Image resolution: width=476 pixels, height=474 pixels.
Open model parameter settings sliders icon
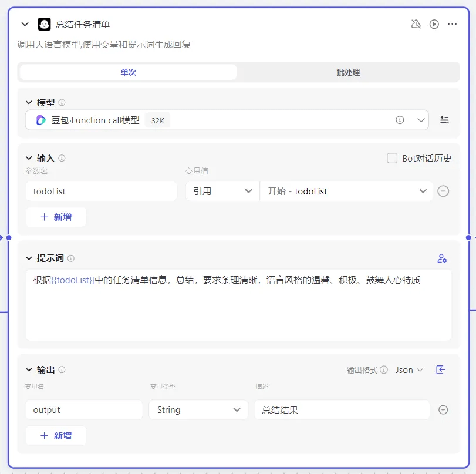(x=444, y=120)
